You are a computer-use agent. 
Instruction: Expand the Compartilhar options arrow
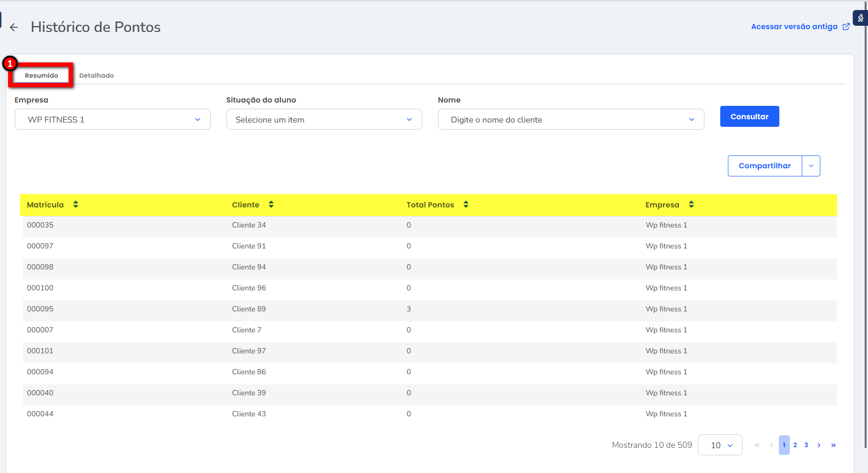point(811,166)
